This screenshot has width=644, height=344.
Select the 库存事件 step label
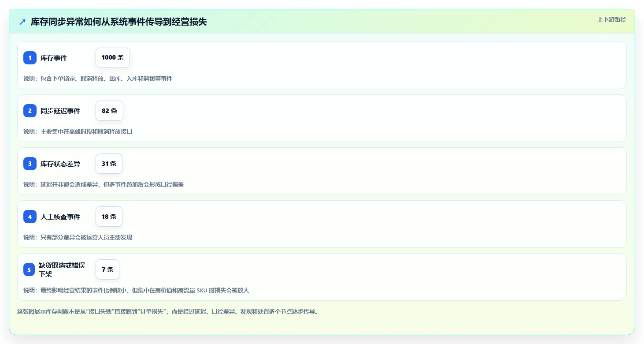(x=54, y=58)
